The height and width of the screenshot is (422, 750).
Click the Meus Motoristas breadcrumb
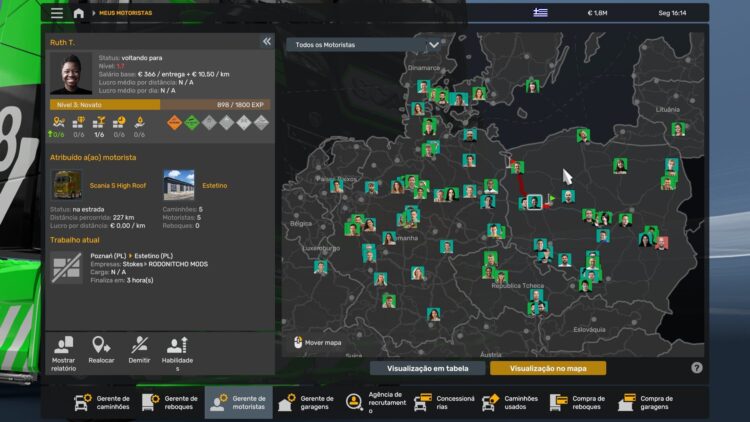click(x=125, y=13)
